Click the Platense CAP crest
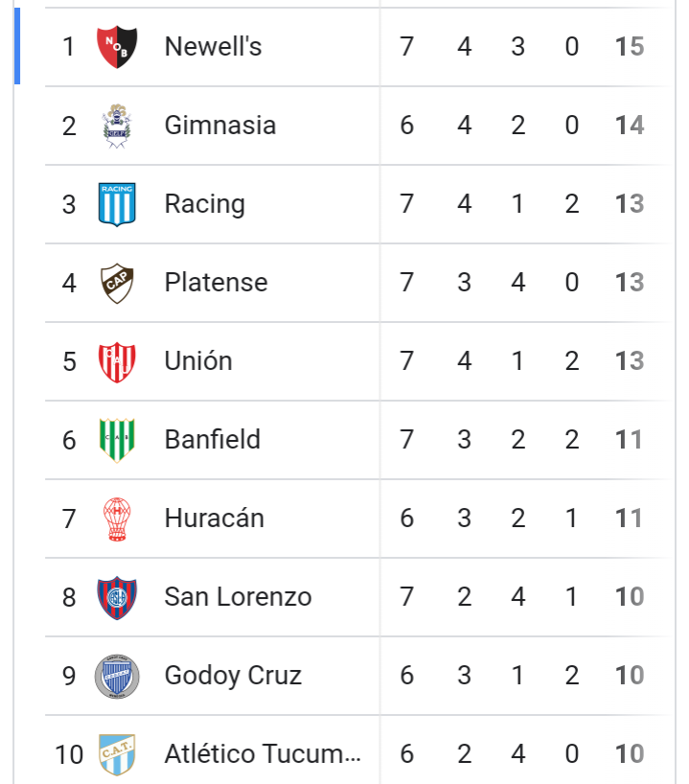 (117, 283)
